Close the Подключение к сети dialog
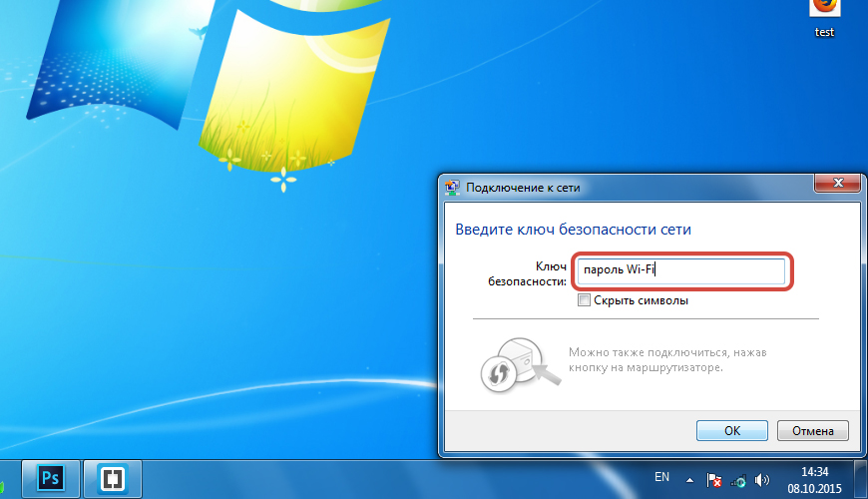 click(x=838, y=183)
